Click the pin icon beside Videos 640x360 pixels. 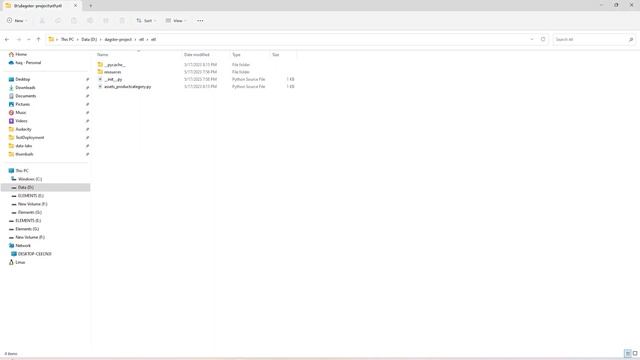tap(87, 121)
